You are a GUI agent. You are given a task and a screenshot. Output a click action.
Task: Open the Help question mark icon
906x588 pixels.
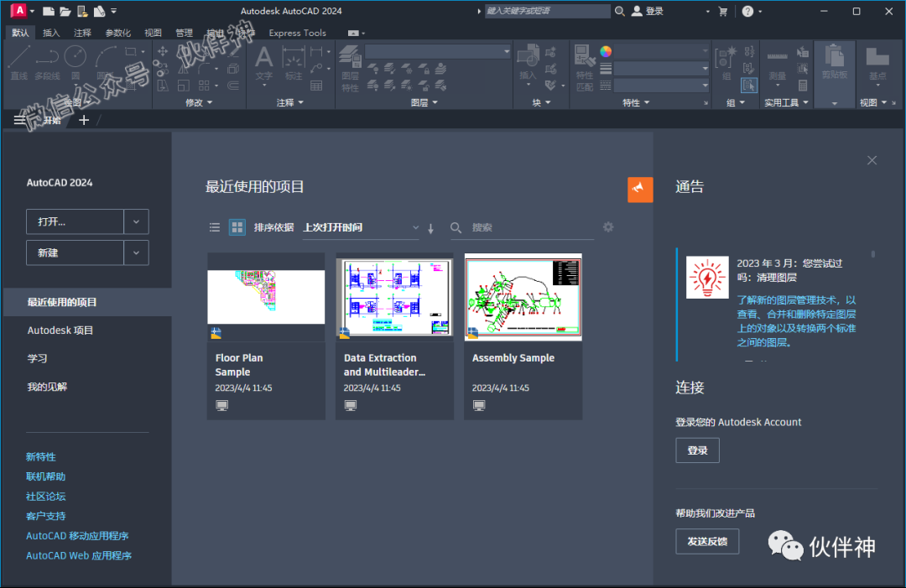click(x=747, y=11)
